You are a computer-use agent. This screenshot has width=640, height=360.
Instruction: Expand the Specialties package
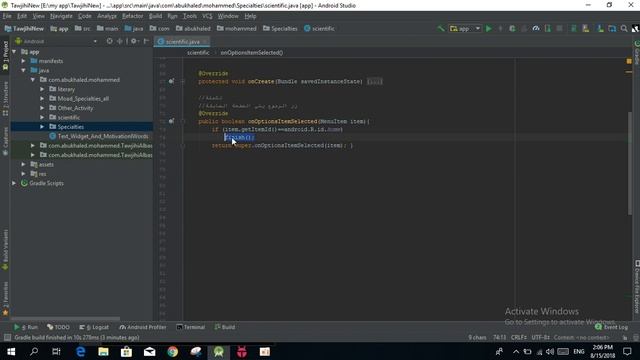point(42,127)
